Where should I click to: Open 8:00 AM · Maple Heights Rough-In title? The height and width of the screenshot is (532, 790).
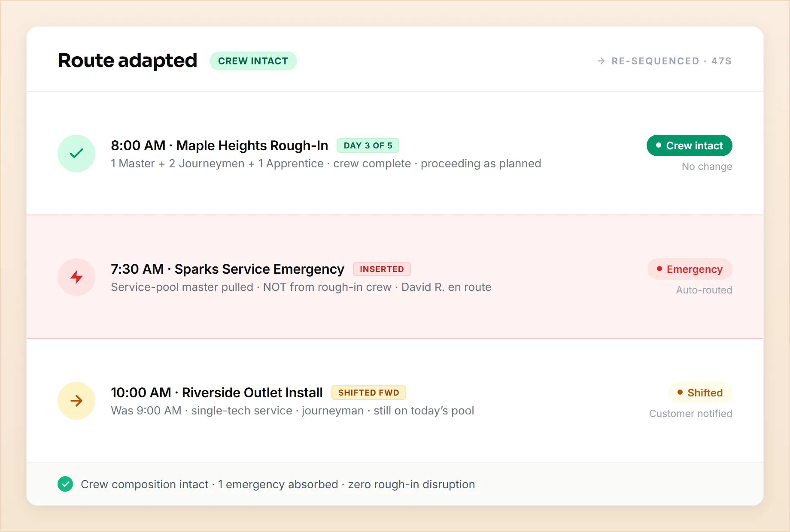[x=219, y=145]
